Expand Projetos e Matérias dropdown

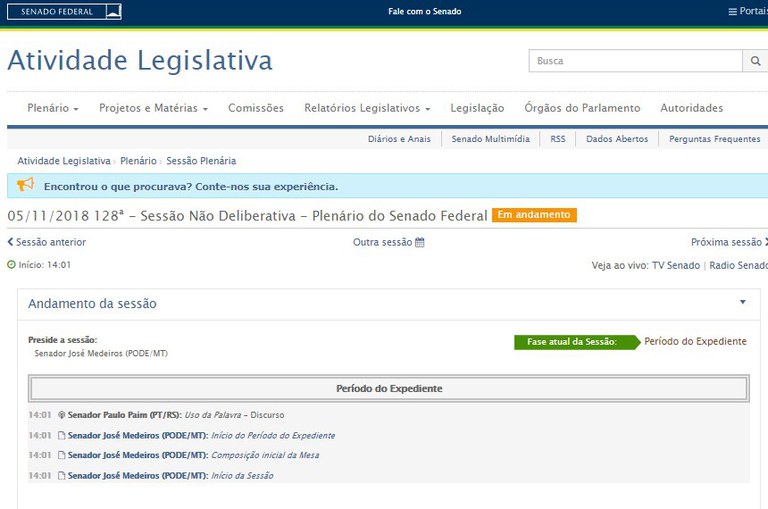(153, 108)
